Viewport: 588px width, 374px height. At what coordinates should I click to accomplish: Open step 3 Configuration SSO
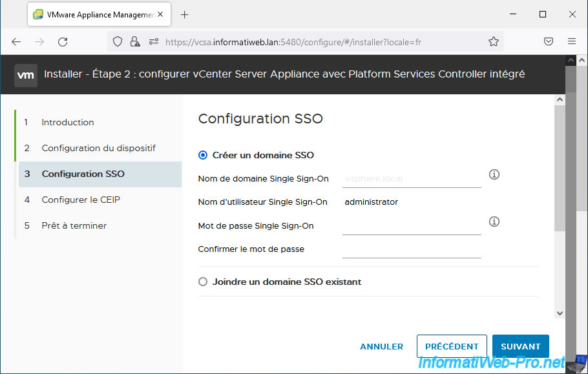click(x=100, y=174)
